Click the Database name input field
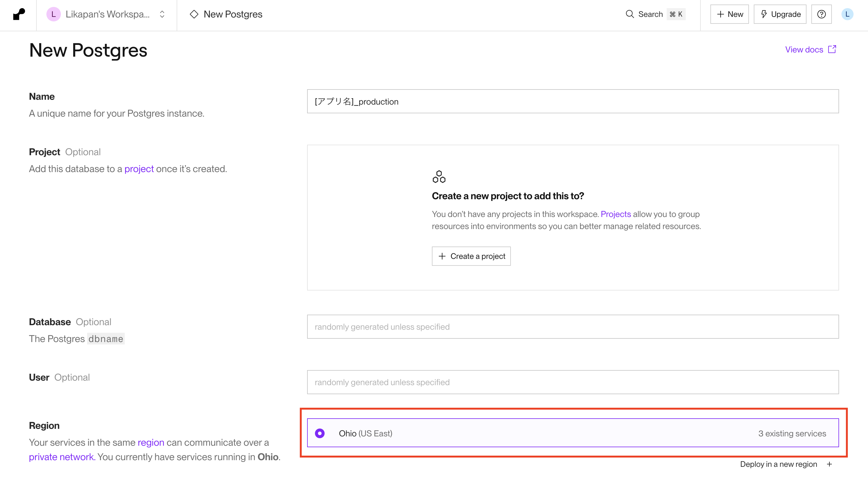 click(573, 327)
